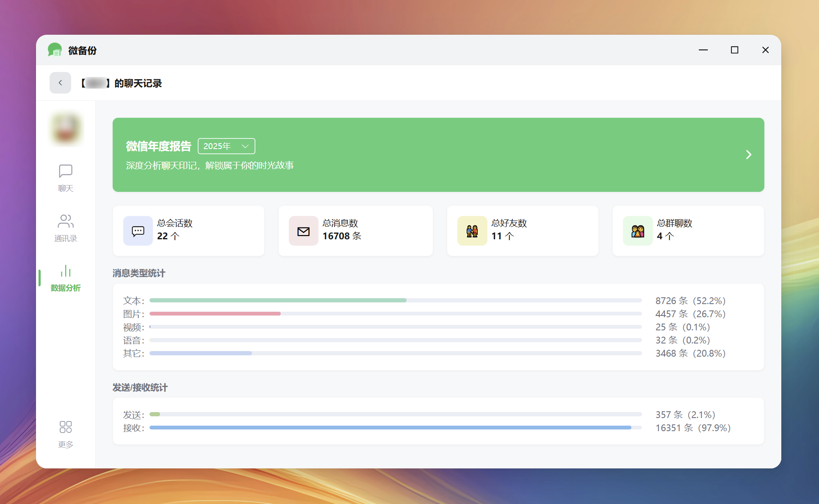Click the '4457 条 (26.7%)' image count

pyautogui.click(x=691, y=314)
